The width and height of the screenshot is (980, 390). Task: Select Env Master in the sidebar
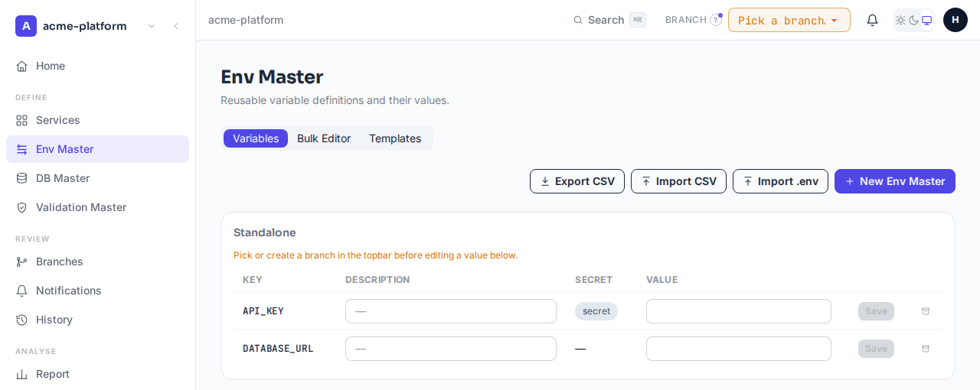click(x=97, y=149)
